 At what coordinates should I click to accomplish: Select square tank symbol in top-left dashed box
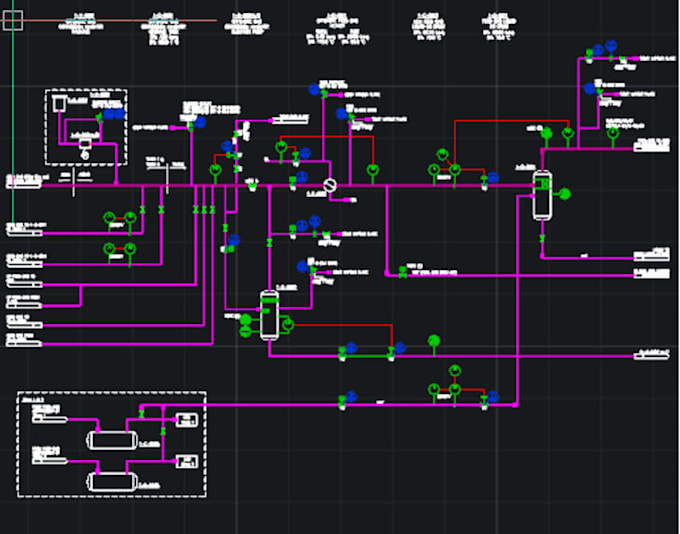pos(59,103)
